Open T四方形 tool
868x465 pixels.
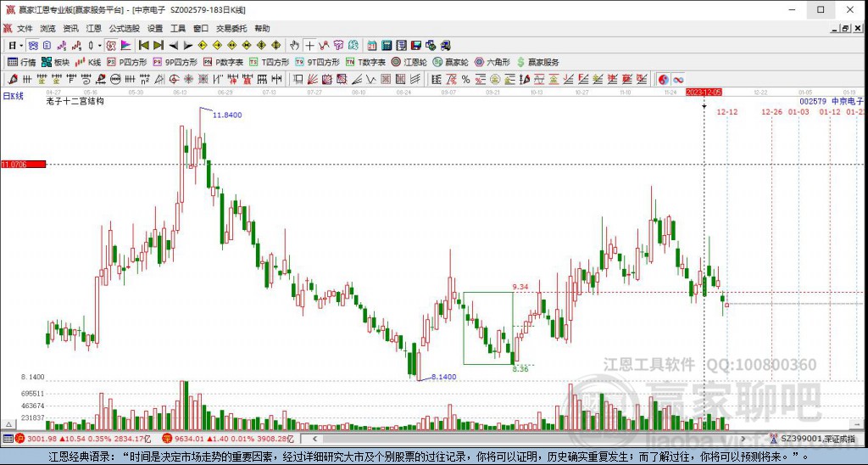pyautogui.click(x=269, y=62)
